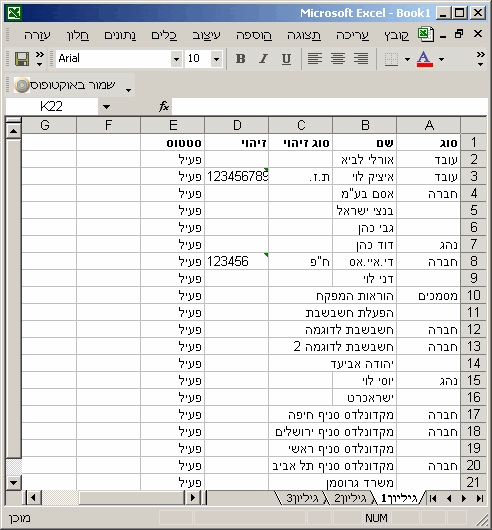Open the עריכה (Edit) menu
The image size is (492, 530).
[x=352, y=35]
